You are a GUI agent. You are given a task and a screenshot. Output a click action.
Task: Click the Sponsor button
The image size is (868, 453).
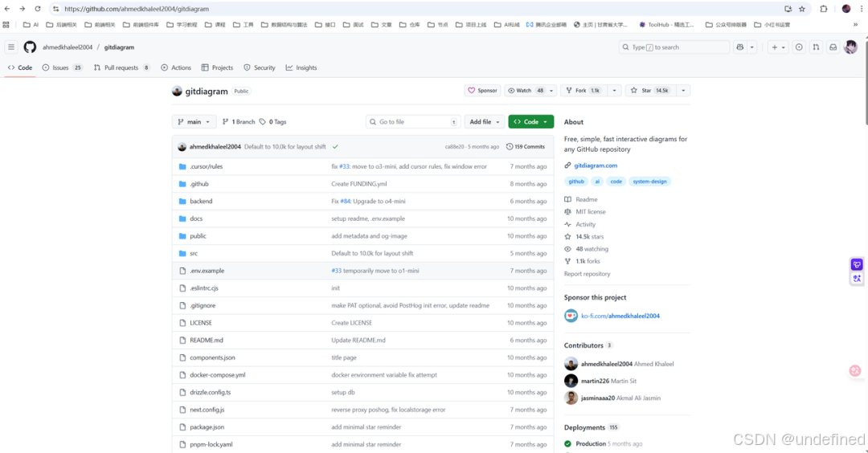click(x=483, y=91)
